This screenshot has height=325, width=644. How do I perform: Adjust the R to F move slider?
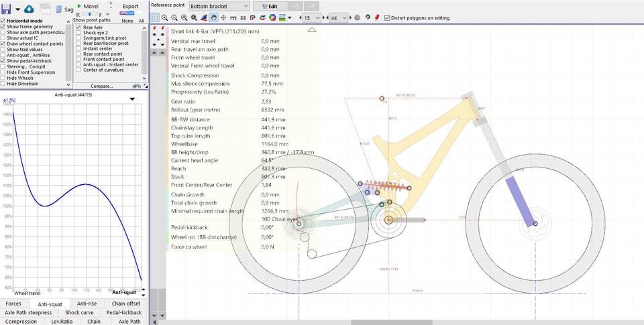click(90, 14)
